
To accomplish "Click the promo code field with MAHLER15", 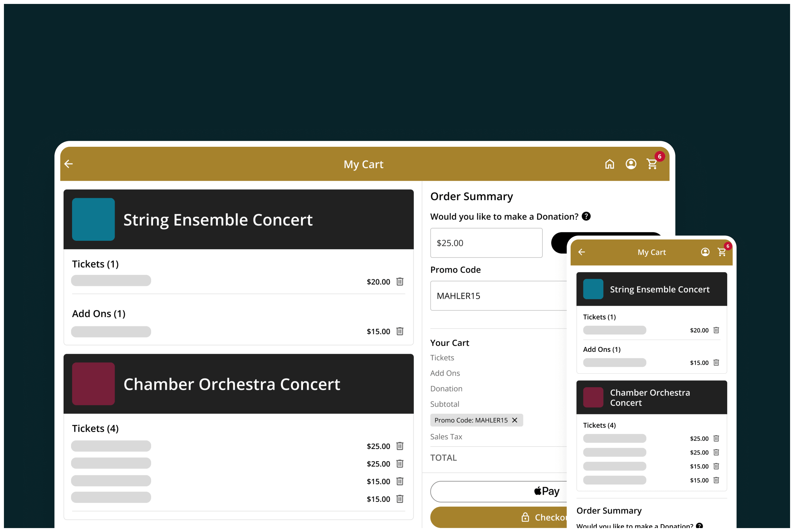I will (x=498, y=295).
